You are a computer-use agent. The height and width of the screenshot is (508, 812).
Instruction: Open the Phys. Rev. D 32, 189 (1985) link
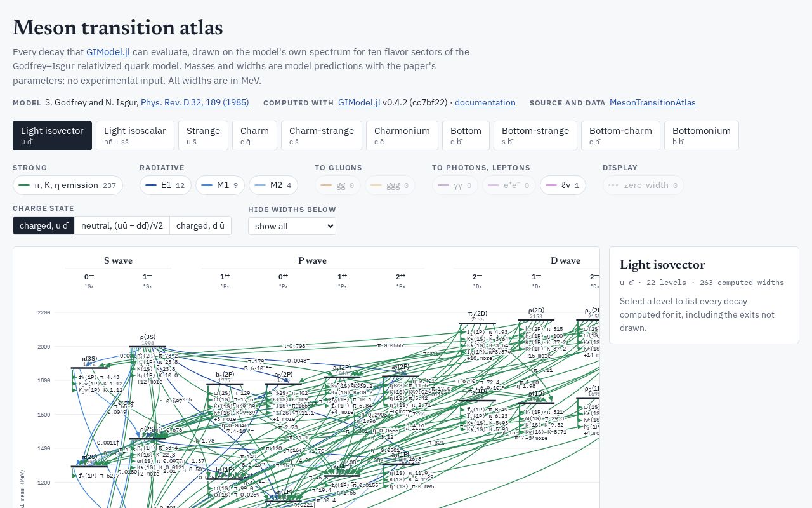pyautogui.click(x=195, y=102)
